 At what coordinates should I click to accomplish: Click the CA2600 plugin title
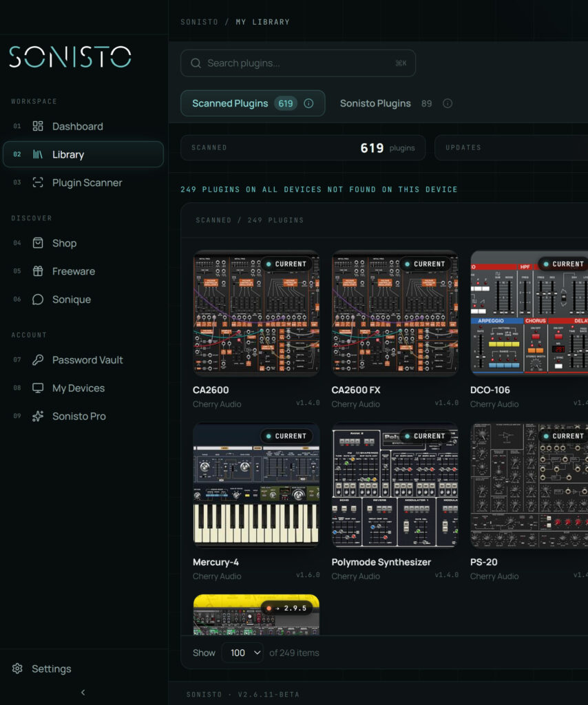(211, 390)
